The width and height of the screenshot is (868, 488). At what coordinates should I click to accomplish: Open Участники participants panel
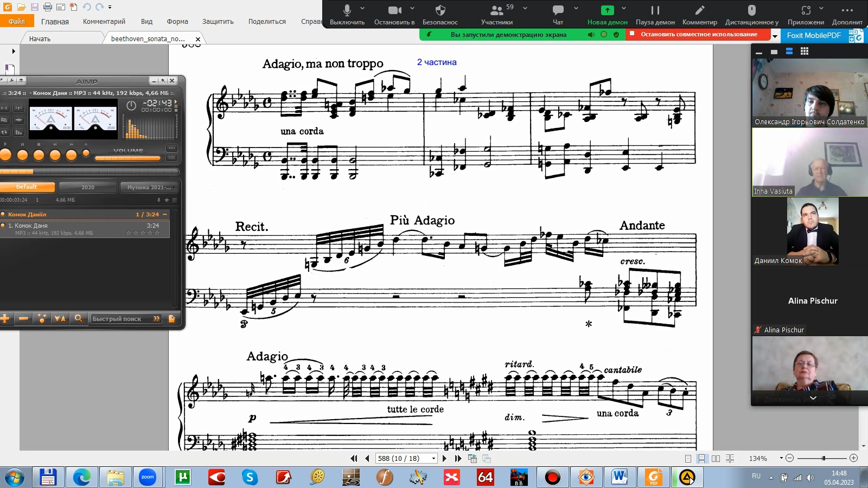pyautogui.click(x=497, y=15)
